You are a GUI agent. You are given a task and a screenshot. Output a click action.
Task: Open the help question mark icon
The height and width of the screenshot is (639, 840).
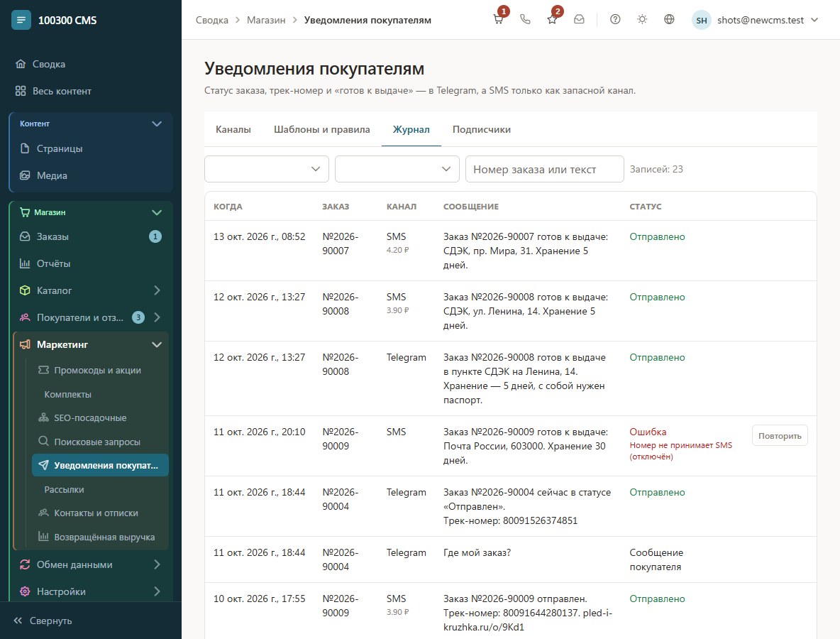click(x=616, y=19)
